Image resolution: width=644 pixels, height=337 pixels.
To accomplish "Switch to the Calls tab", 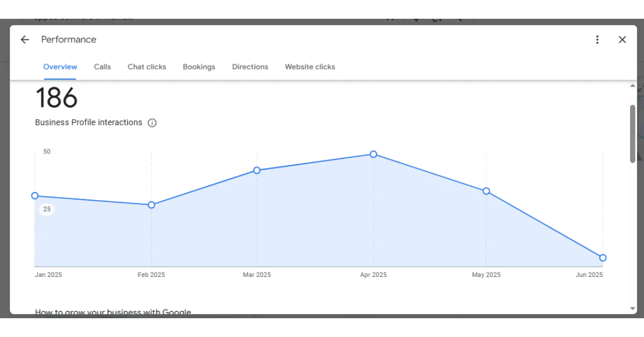I will (103, 67).
